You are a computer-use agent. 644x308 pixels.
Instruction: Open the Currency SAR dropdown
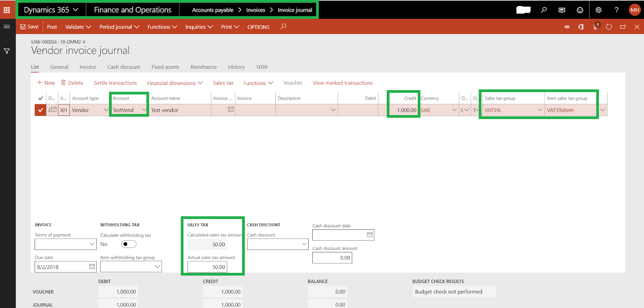[454, 110]
